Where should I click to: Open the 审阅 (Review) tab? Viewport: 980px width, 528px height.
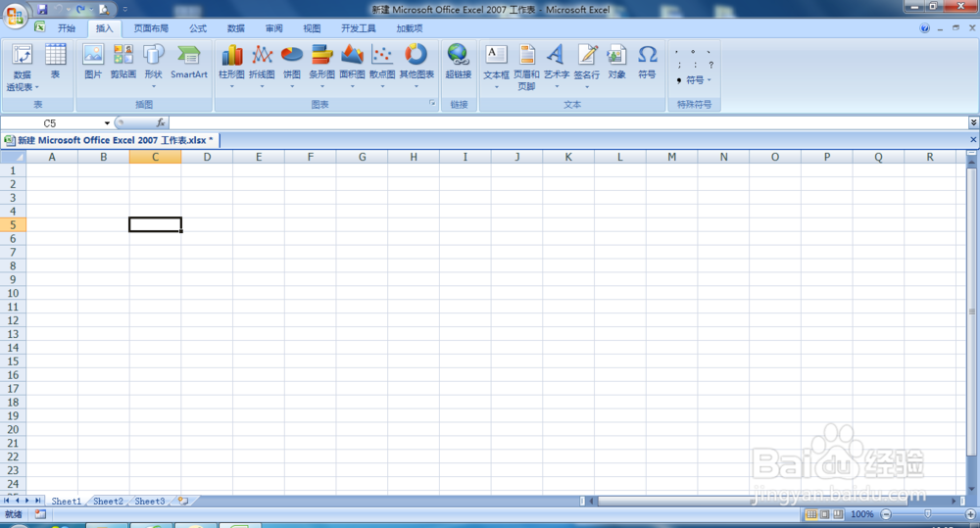pyautogui.click(x=273, y=28)
